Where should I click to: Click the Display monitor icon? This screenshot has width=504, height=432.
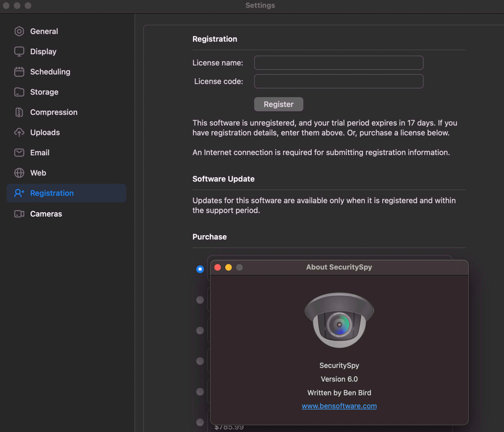point(19,51)
